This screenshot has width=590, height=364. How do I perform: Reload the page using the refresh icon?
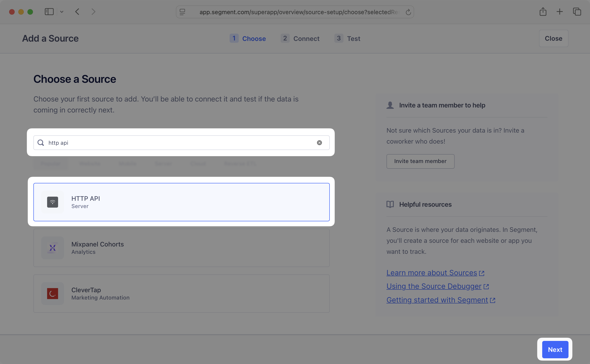tap(408, 12)
